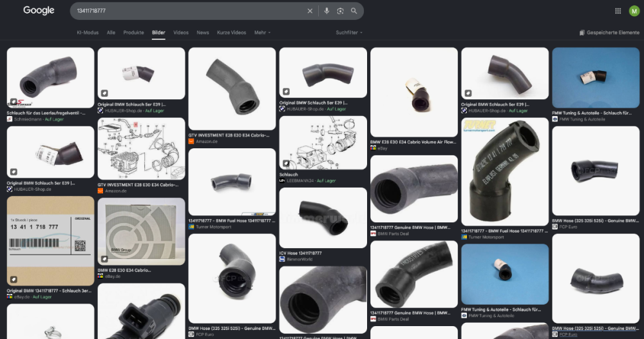Open the green profile avatar menu
Viewport: 644px width, 339px height.
click(634, 11)
